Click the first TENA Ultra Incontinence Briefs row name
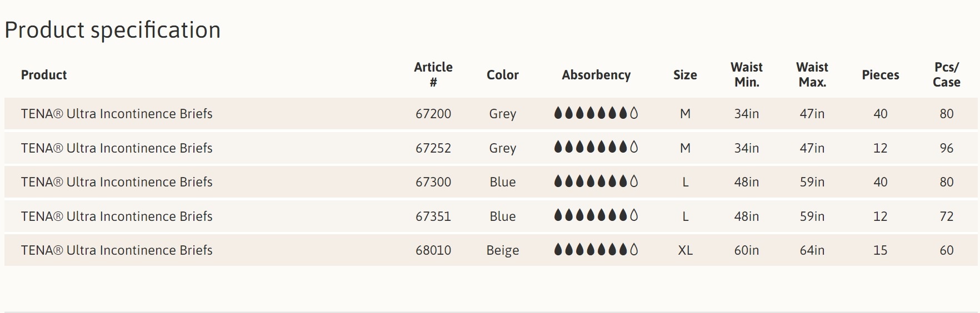980x313 pixels. pos(117,114)
